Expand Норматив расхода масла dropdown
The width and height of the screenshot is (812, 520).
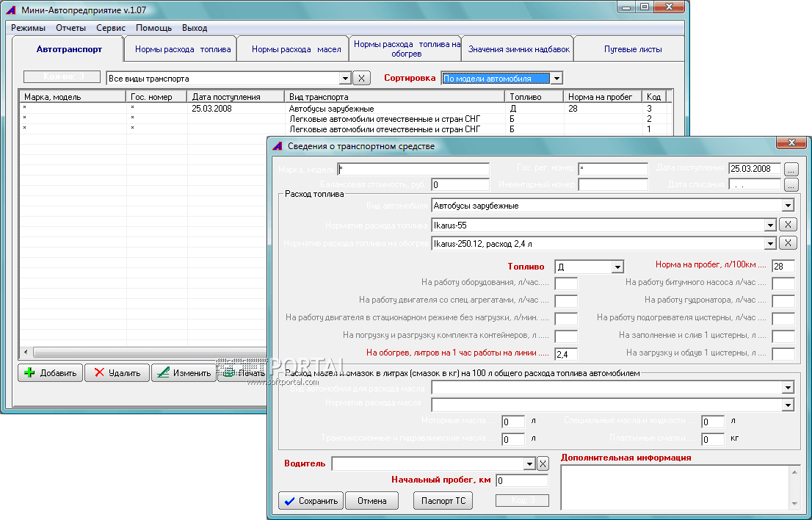tap(788, 405)
